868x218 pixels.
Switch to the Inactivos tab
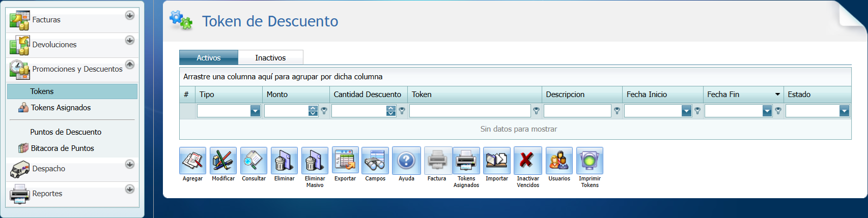coord(270,57)
